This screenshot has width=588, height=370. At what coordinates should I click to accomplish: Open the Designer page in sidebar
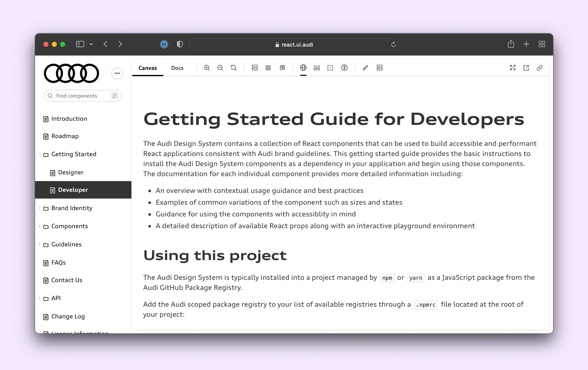(x=71, y=172)
